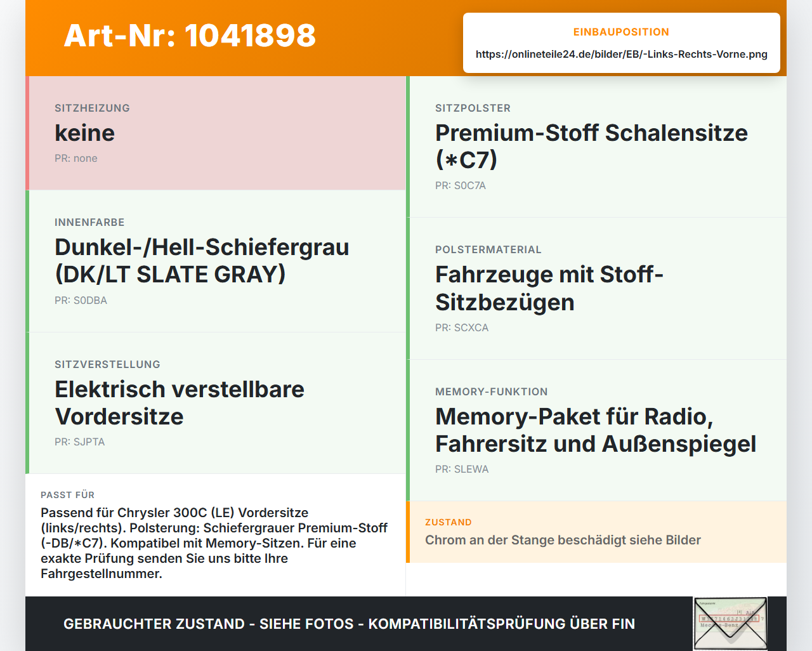The height and width of the screenshot is (651, 812).
Task: Click the PR: SLEWA code
Action: coord(462,469)
